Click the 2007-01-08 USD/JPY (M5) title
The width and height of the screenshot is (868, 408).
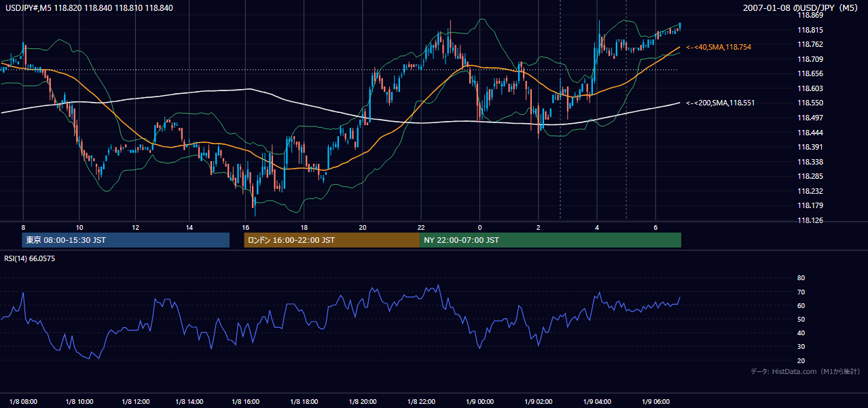click(x=801, y=7)
